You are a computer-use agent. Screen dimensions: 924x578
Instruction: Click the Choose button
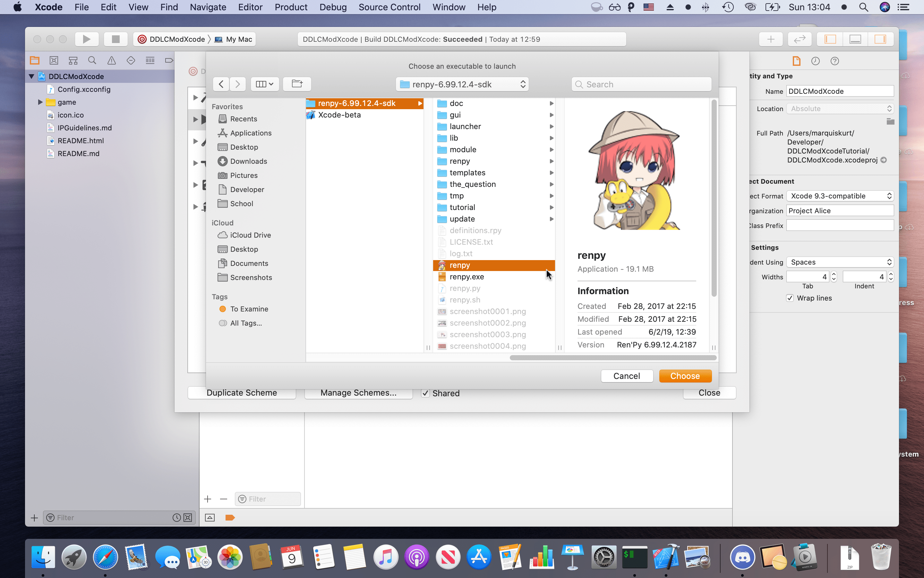(x=685, y=376)
